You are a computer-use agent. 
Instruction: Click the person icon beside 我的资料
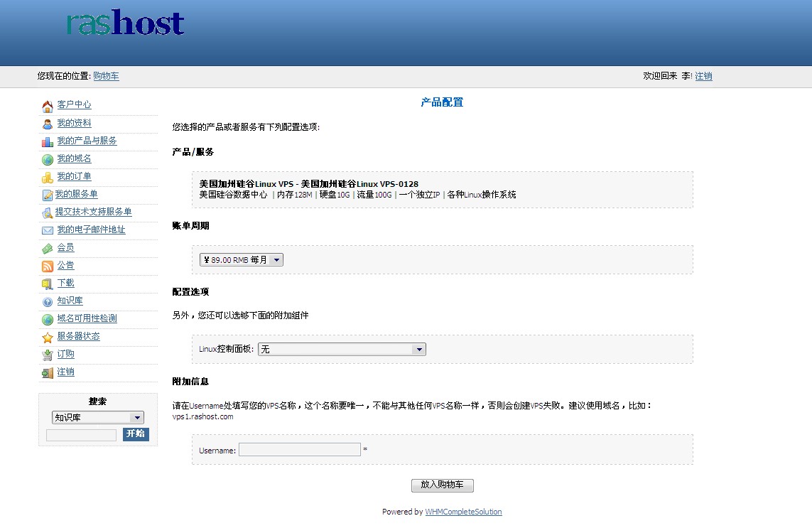47,124
